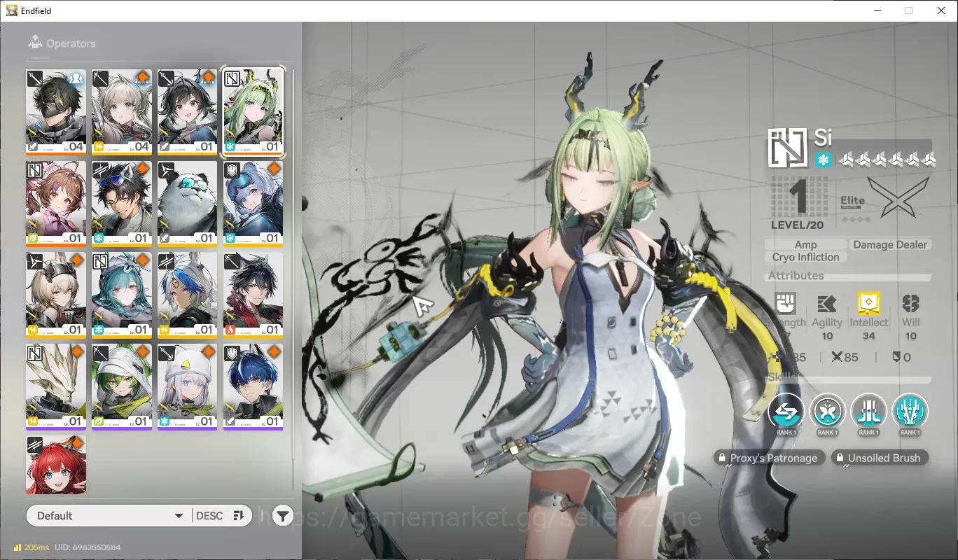Screen dimensions: 958x560
Task: Select the man with sunglasses operator card
Action: click(122, 203)
